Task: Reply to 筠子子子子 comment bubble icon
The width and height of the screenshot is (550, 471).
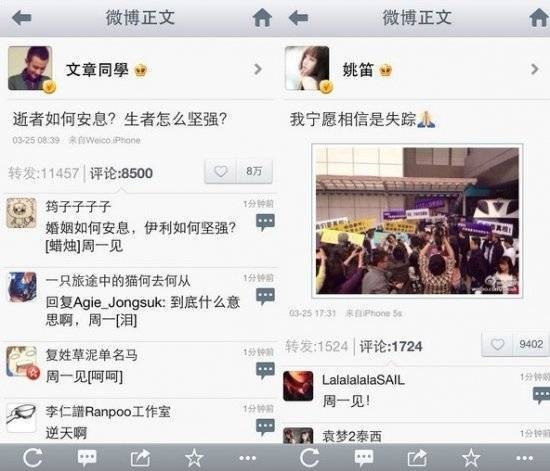Action: pyautogui.click(x=265, y=222)
